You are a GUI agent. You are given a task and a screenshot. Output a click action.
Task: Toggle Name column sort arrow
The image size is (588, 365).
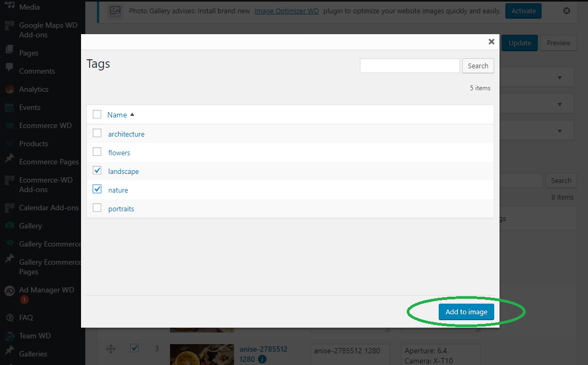click(x=132, y=115)
